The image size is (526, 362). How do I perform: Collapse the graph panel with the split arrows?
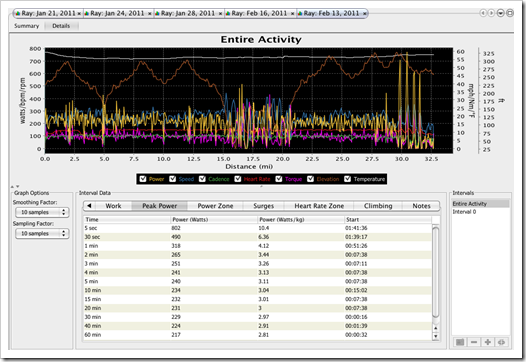[15, 187]
